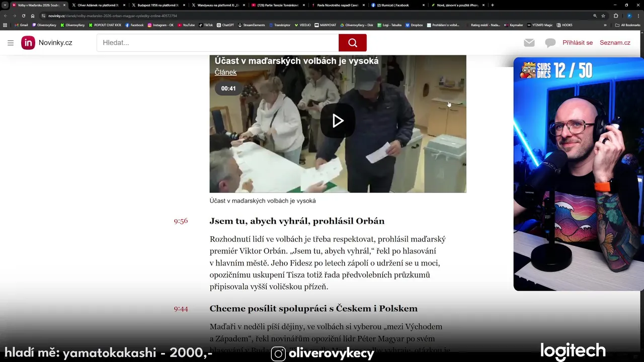Open the POPOUT CHAT KICK bookmark
This screenshot has width=644, height=362.
105,25
